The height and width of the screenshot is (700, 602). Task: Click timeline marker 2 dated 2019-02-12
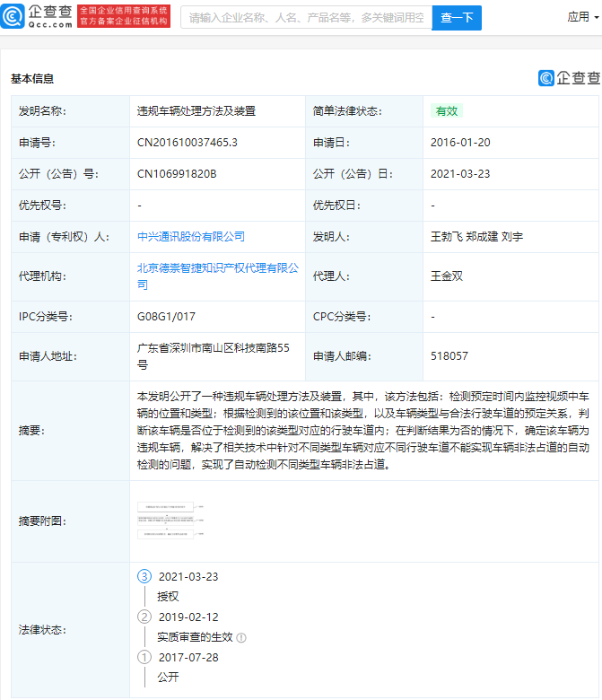tap(144, 617)
